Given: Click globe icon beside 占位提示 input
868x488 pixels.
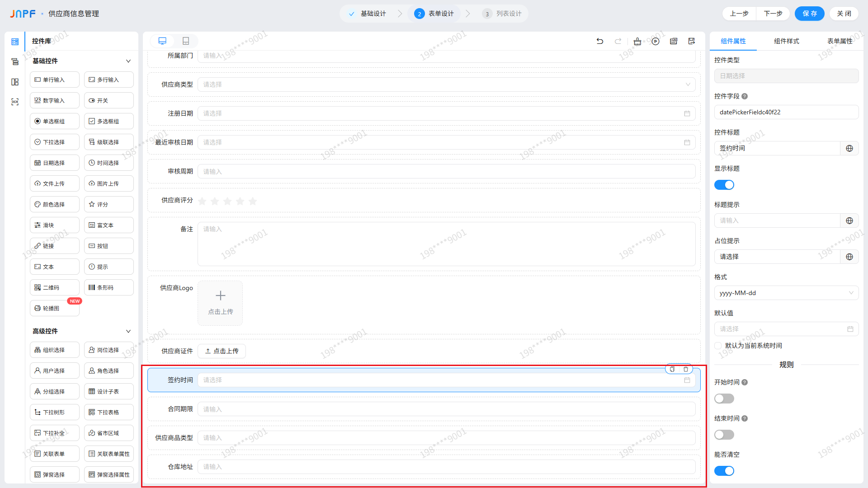Looking at the screenshot, I should point(849,257).
